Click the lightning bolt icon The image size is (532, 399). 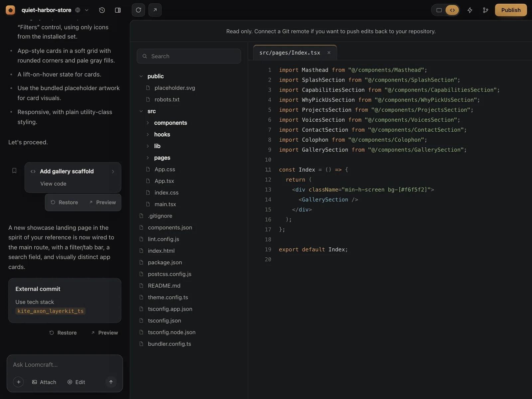coord(470,10)
